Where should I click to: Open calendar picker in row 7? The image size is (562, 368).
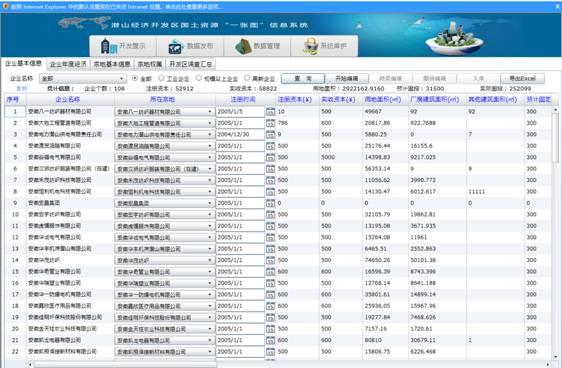270,180
